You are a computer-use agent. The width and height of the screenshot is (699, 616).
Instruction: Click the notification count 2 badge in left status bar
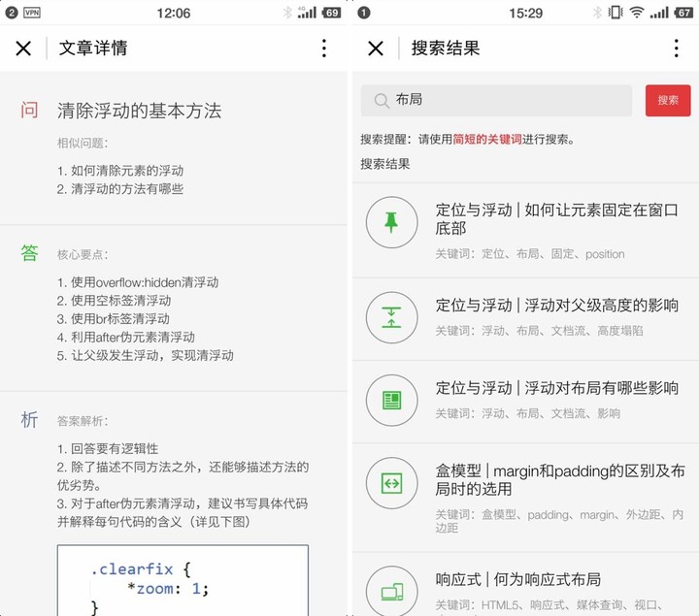(x=12, y=13)
